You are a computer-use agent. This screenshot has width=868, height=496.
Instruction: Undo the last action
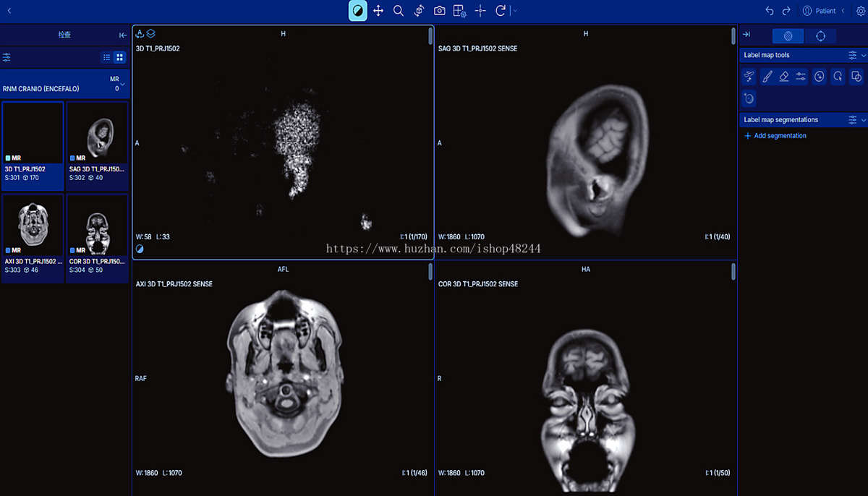770,11
